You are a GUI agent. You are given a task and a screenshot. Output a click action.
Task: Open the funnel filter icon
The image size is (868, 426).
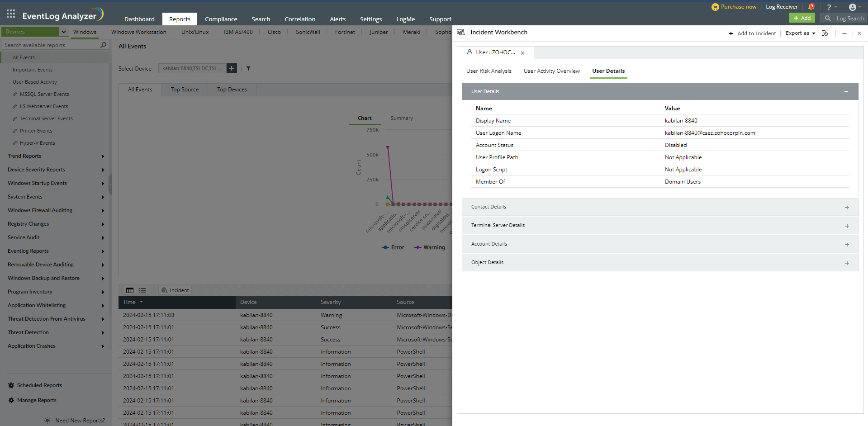(248, 69)
